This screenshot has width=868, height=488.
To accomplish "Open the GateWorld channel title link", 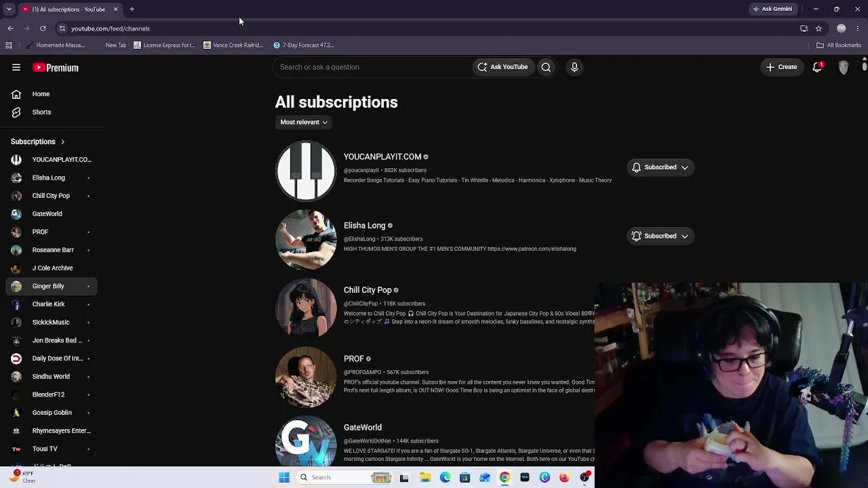I will pos(363,428).
